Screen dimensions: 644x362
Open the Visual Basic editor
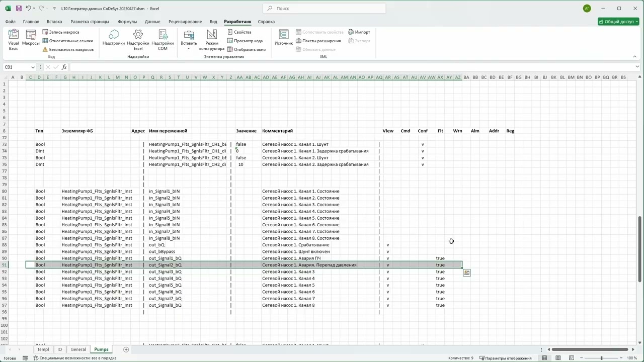(x=14, y=40)
